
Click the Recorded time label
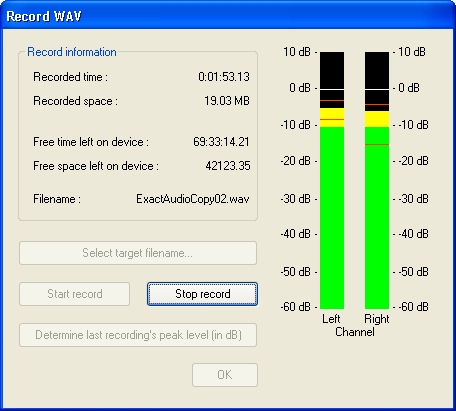pos(71,77)
